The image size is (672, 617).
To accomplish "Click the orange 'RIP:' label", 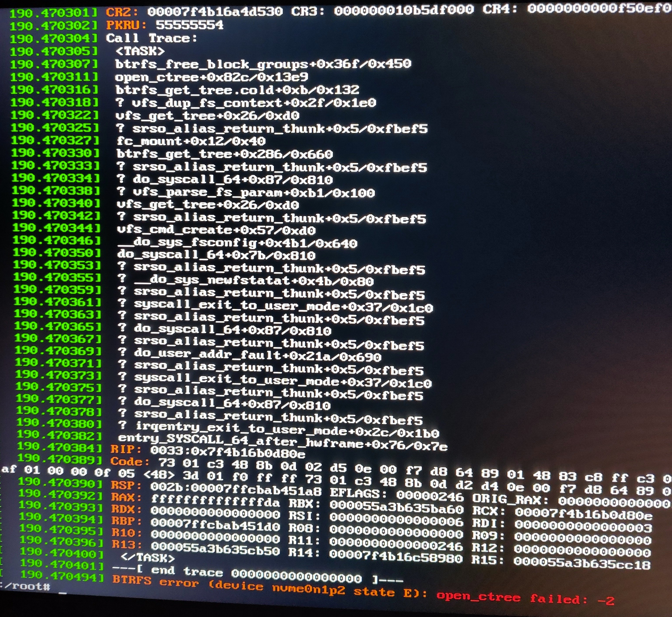I will [x=126, y=449].
